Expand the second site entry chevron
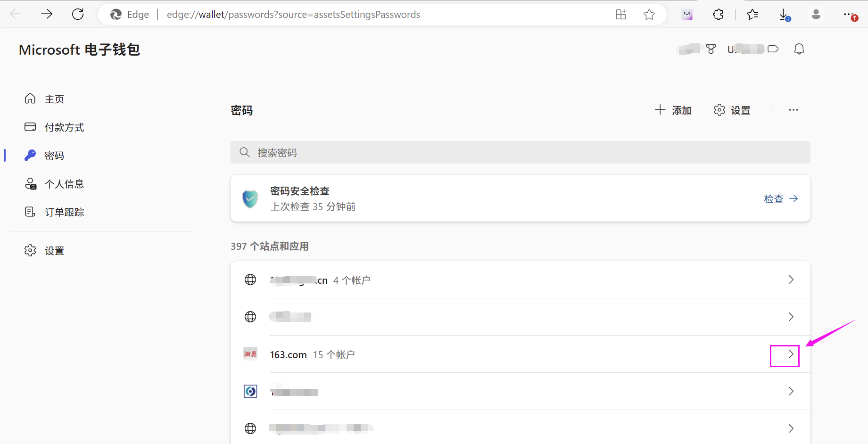This screenshot has width=868, height=444. pyautogui.click(x=791, y=317)
